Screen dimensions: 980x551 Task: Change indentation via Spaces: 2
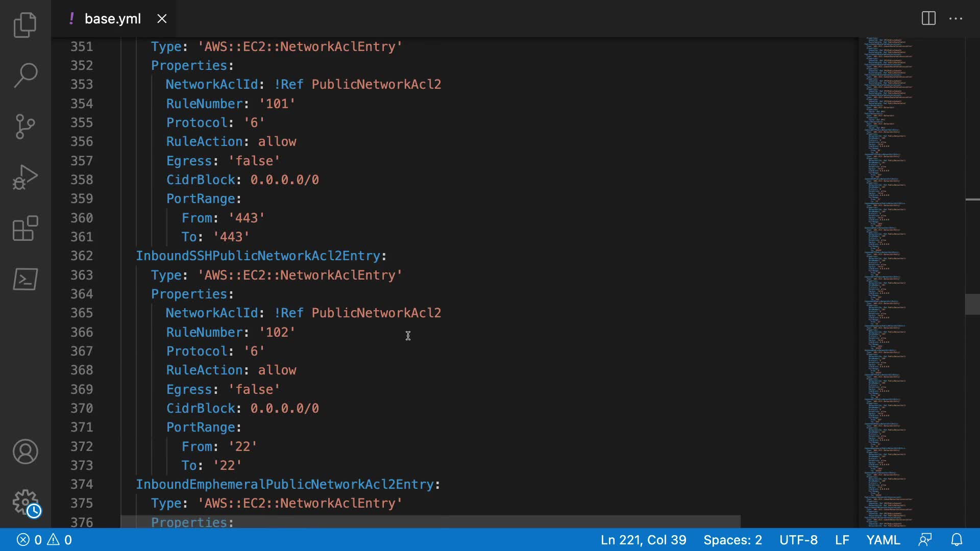pyautogui.click(x=732, y=540)
